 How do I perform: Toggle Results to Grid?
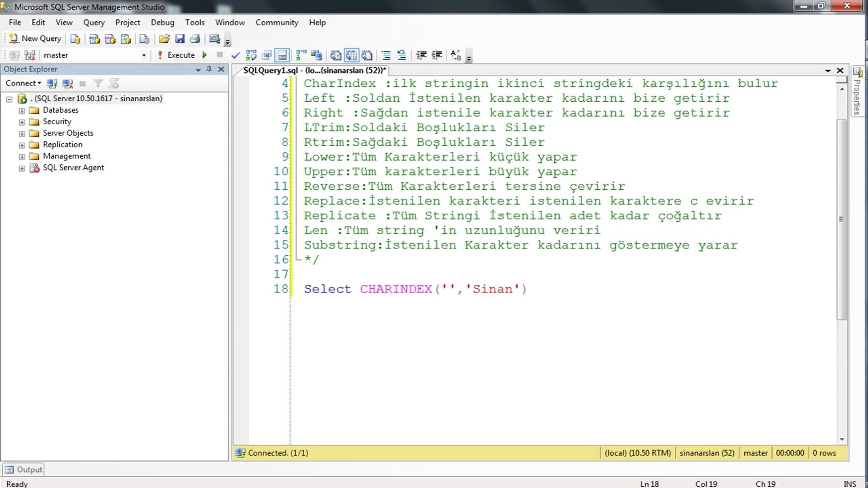(x=351, y=55)
